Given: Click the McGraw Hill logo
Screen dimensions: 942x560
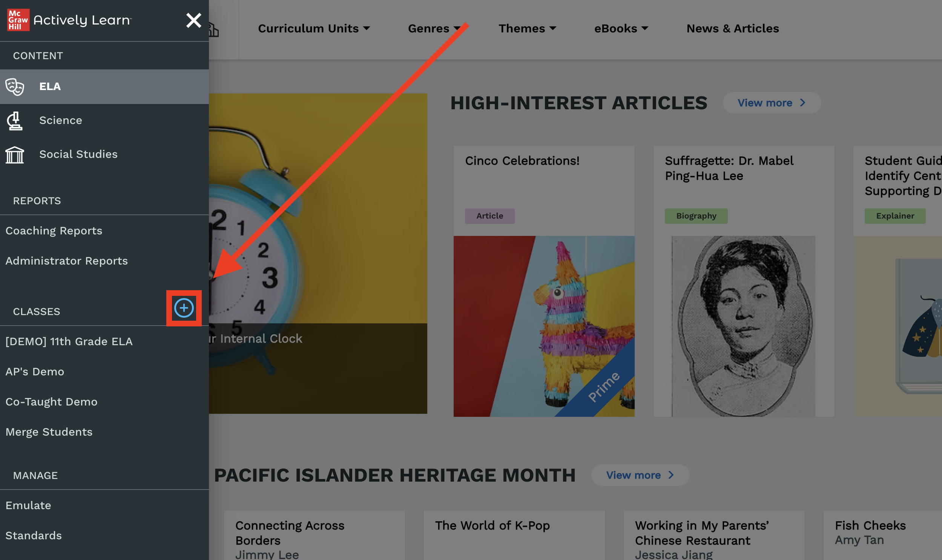Looking at the screenshot, I should (18, 20).
